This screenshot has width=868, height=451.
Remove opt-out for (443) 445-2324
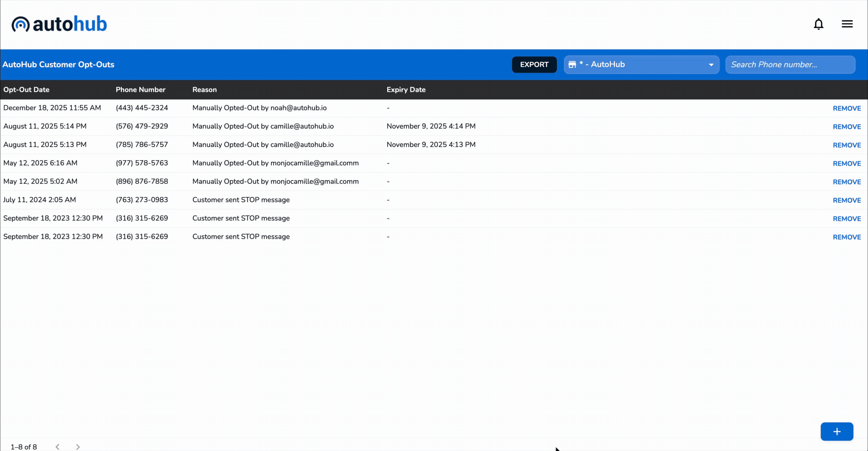(847, 108)
